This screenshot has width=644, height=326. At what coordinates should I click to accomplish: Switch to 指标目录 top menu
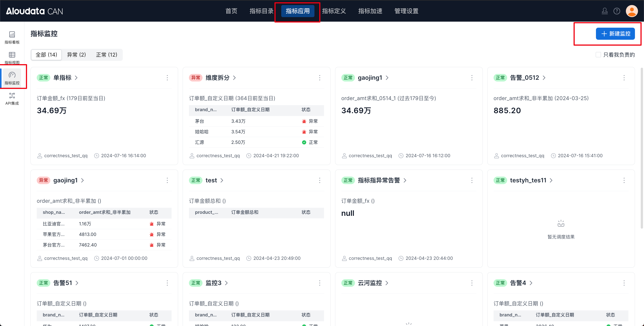[261, 11]
